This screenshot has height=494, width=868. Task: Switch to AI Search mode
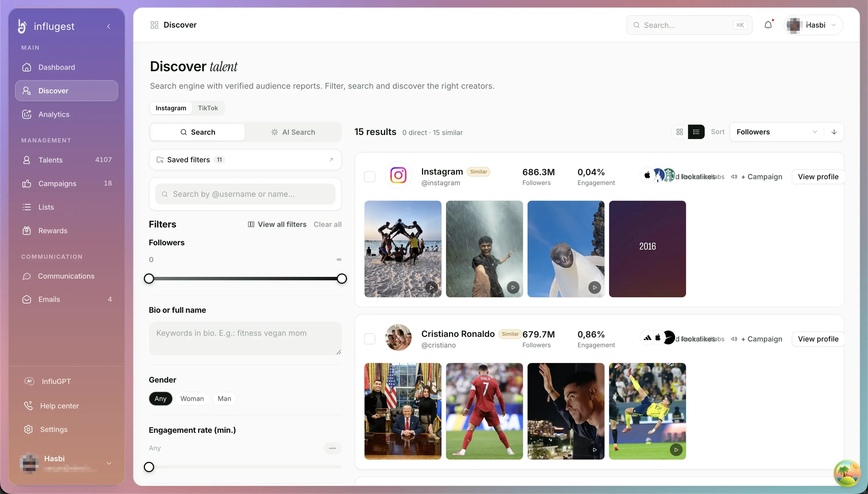(x=293, y=132)
